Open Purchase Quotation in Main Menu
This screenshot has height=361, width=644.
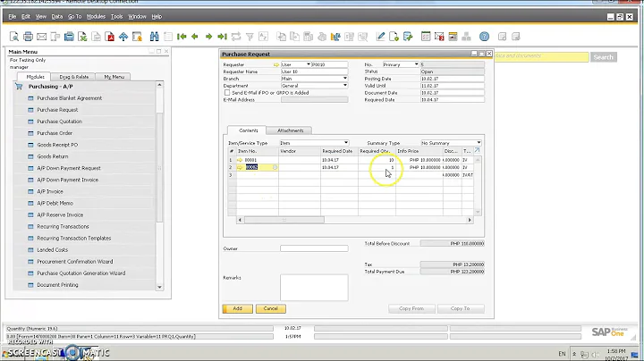(60, 122)
